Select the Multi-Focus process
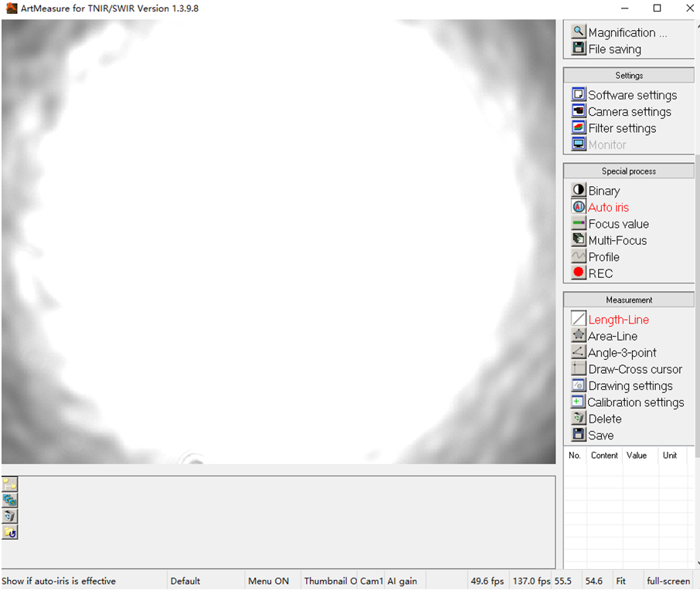The height and width of the screenshot is (590, 700). click(x=617, y=240)
